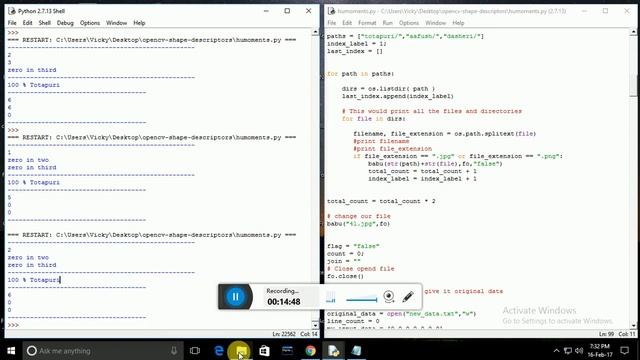Show hidden system tray icons
Screen dimensions: 640x360
pos(556,351)
